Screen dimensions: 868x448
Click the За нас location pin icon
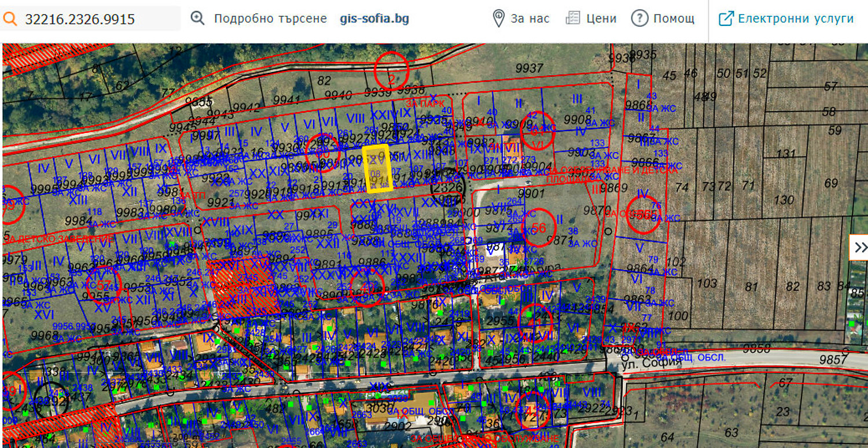coord(498,18)
